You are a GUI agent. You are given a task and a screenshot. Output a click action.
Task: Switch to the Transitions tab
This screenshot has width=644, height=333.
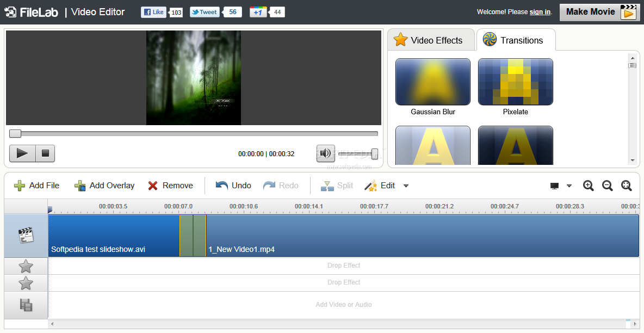pyautogui.click(x=516, y=40)
